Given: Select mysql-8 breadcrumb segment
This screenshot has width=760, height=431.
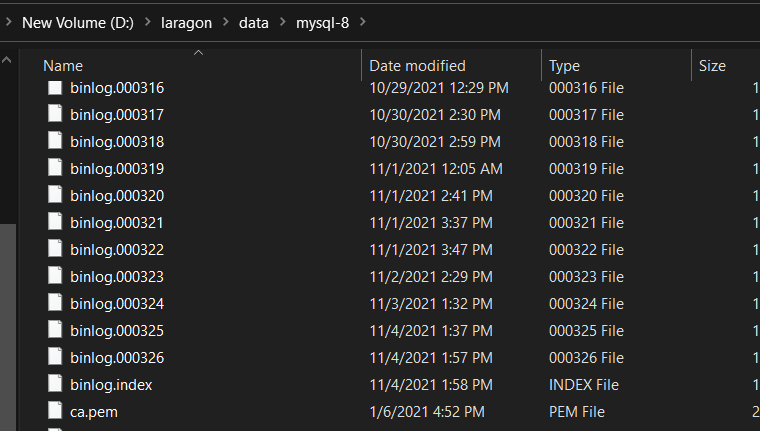Looking at the screenshot, I should pyautogui.click(x=322, y=23).
